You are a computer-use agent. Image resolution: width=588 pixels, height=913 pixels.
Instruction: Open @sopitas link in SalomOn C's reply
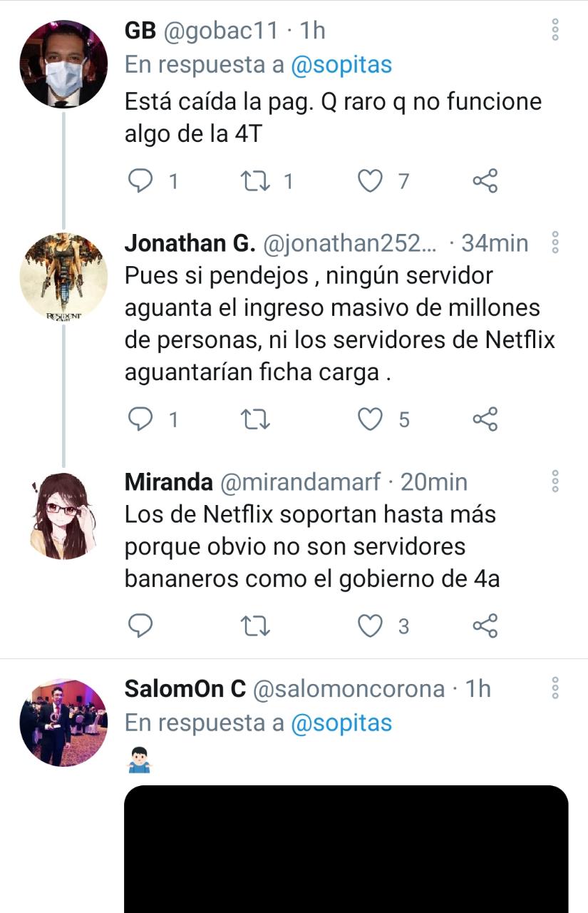click(x=341, y=723)
